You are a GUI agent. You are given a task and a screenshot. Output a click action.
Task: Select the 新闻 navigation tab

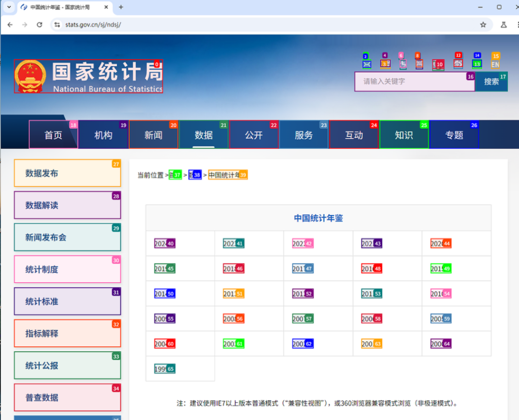coord(154,134)
